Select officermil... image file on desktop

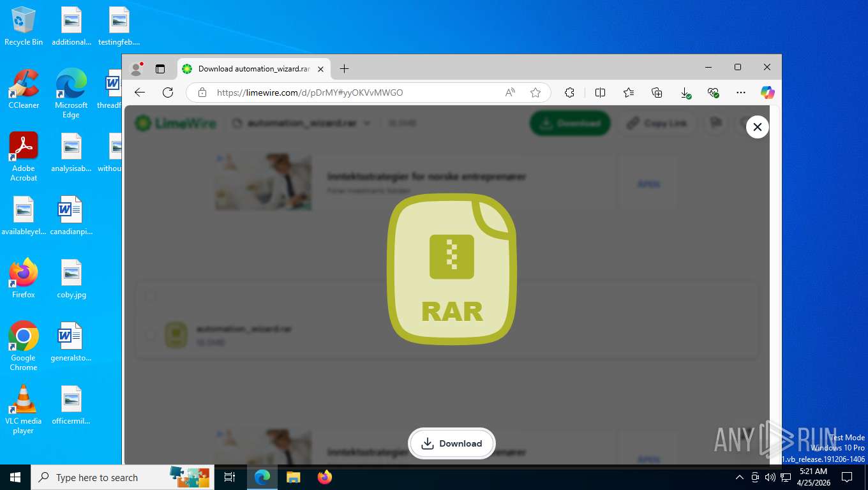[x=71, y=405]
